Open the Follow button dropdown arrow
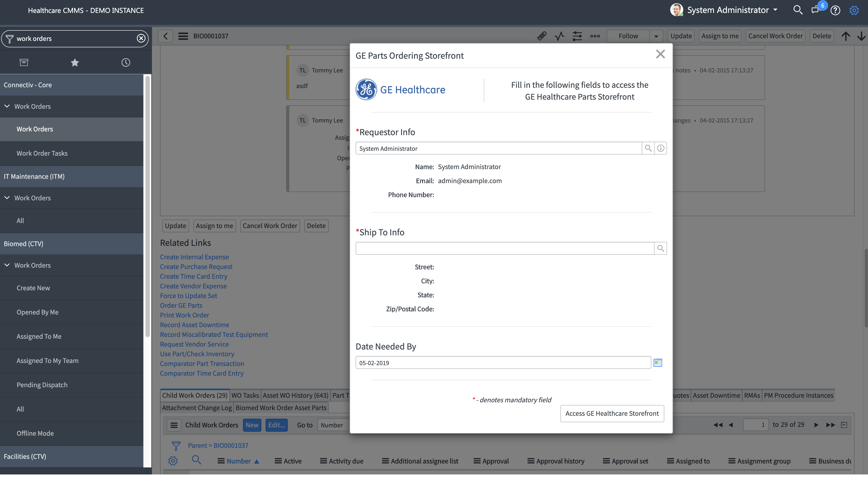This screenshot has height=489, width=868. click(x=656, y=36)
